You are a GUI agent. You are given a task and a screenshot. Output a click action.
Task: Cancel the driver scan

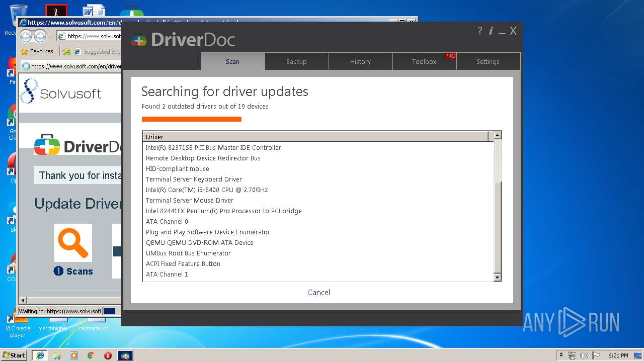pyautogui.click(x=318, y=292)
